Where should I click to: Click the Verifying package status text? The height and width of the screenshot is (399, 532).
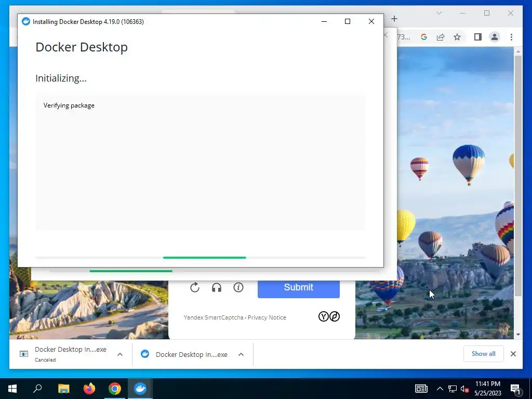[x=69, y=105]
